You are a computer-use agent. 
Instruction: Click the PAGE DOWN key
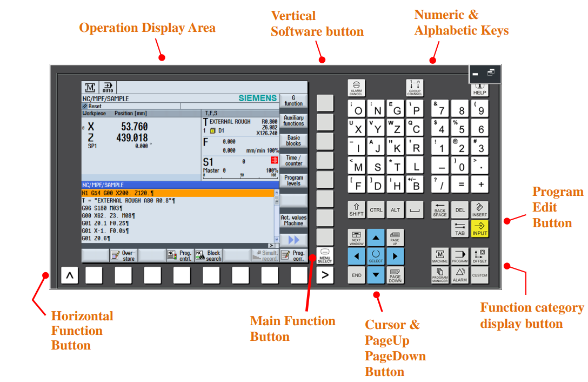pyautogui.click(x=395, y=275)
